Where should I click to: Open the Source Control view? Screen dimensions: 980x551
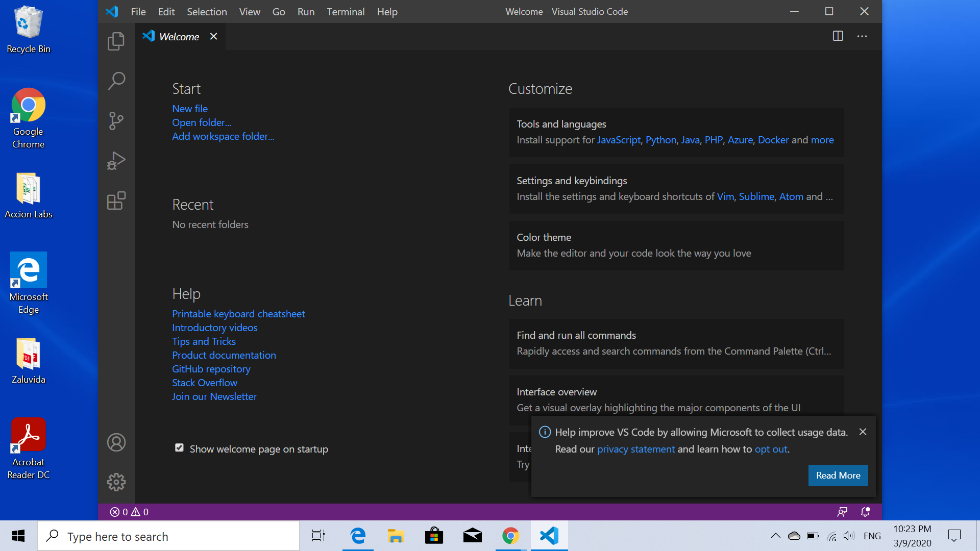coord(116,121)
